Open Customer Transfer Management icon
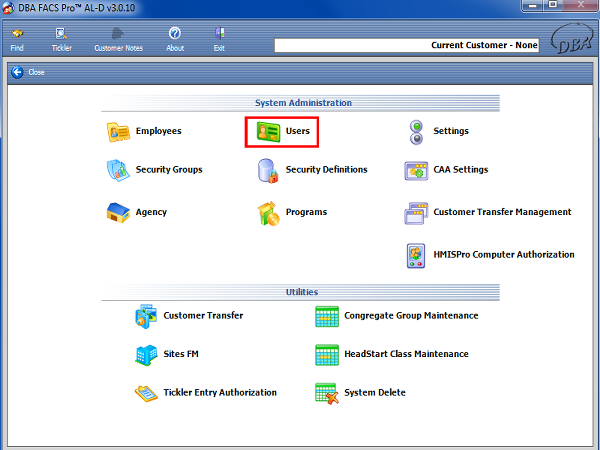600x450 pixels. click(416, 213)
